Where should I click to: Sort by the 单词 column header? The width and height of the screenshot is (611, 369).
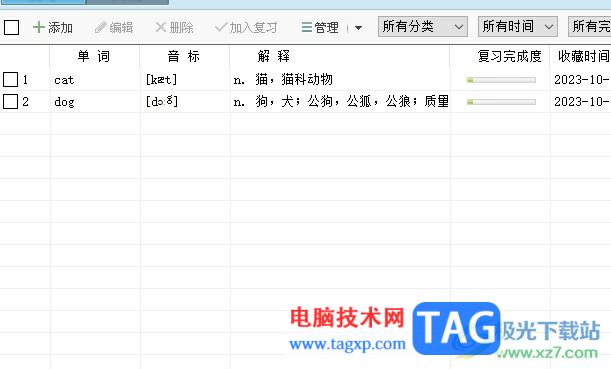tap(94, 56)
